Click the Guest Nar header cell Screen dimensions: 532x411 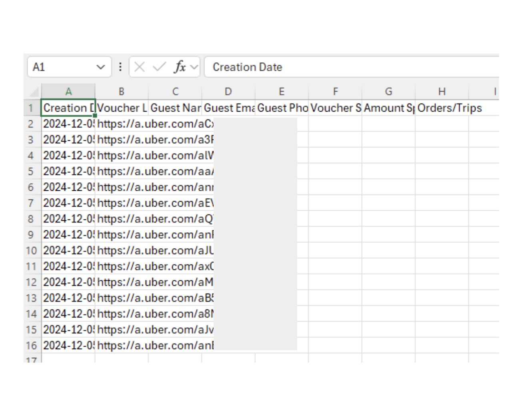[x=175, y=108]
